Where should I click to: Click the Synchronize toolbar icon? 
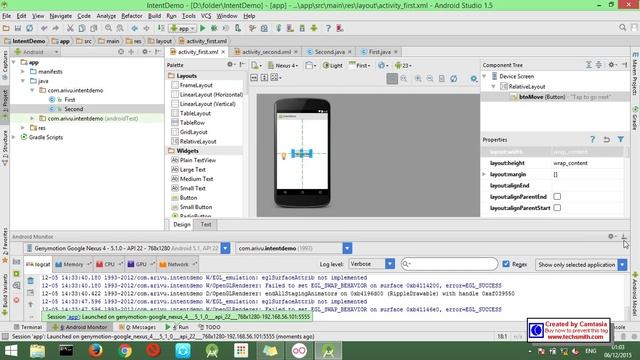29,28
